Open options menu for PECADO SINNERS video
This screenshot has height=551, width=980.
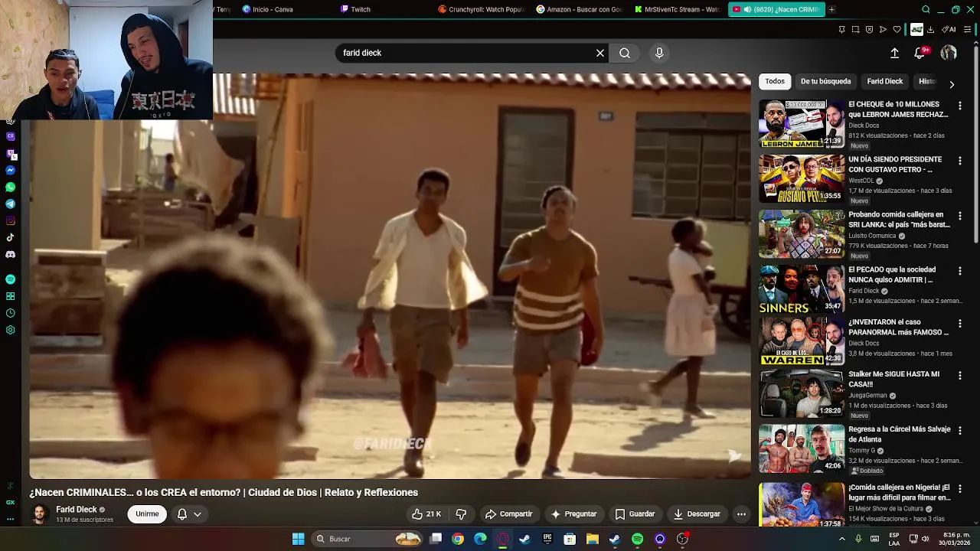tap(959, 271)
